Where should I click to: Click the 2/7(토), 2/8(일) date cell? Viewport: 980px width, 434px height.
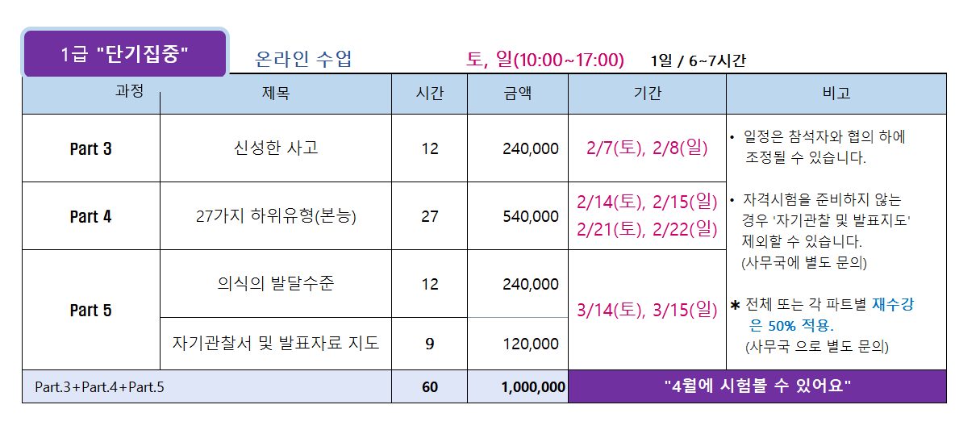[647, 148]
